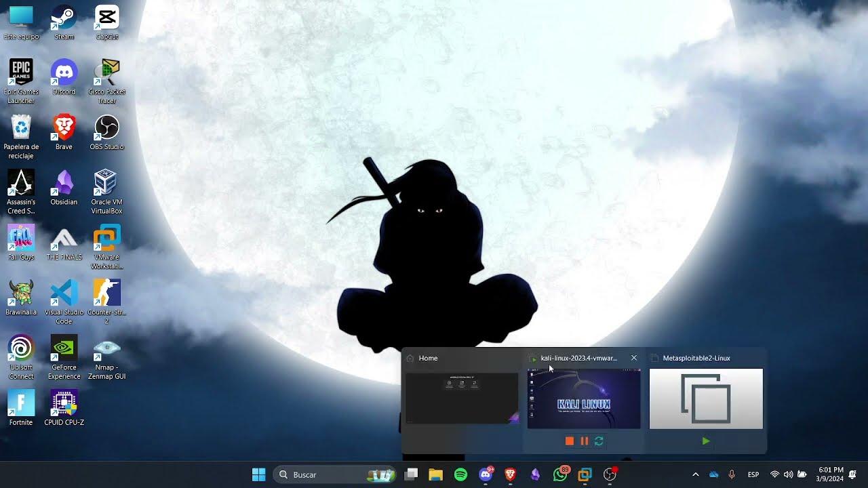Open the Discord desktop shortcut
The image size is (868, 488).
64,77
